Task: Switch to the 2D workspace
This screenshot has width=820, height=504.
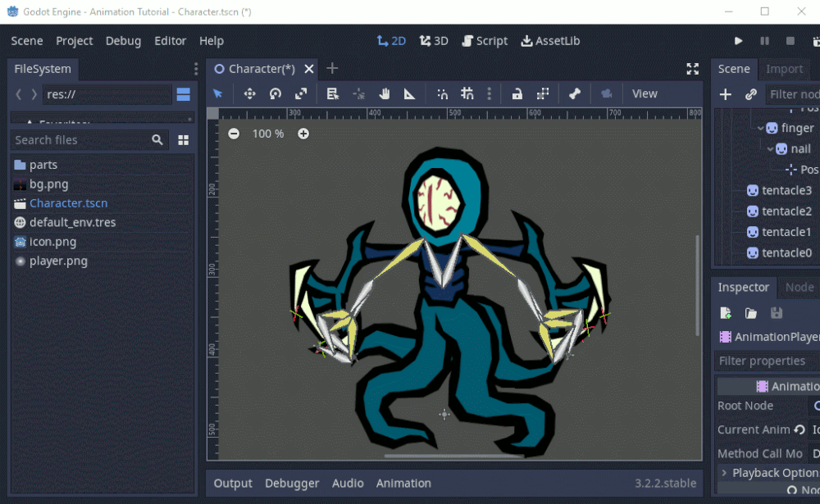Action: [391, 41]
